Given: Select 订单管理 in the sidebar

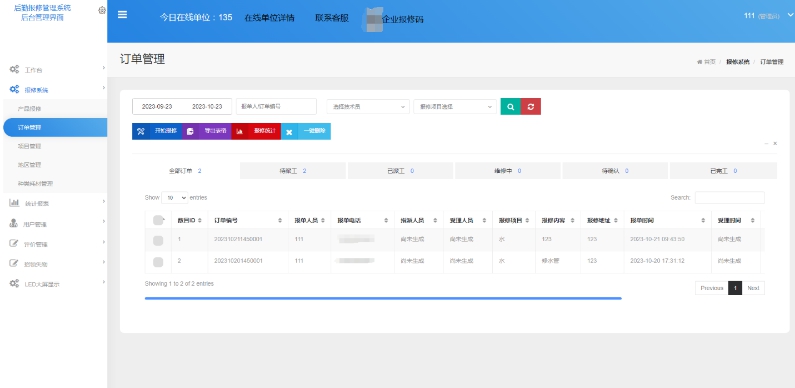Looking at the screenshot, I should 55,128.
